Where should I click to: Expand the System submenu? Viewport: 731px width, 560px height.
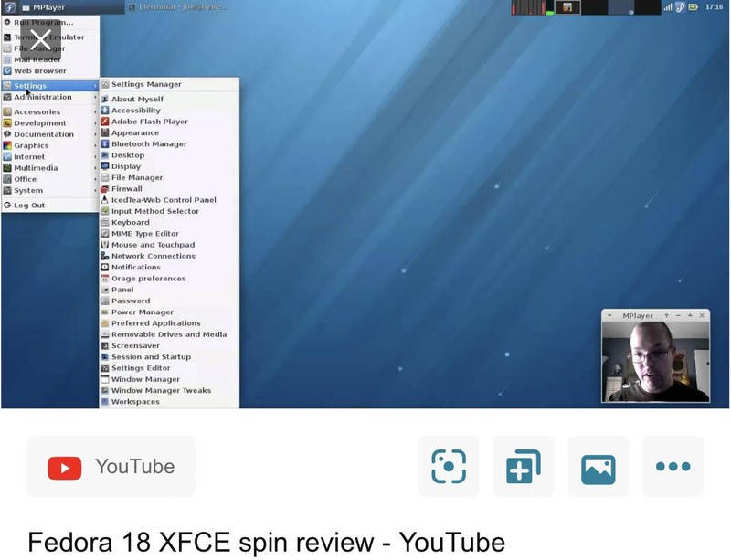coord(50,190)
